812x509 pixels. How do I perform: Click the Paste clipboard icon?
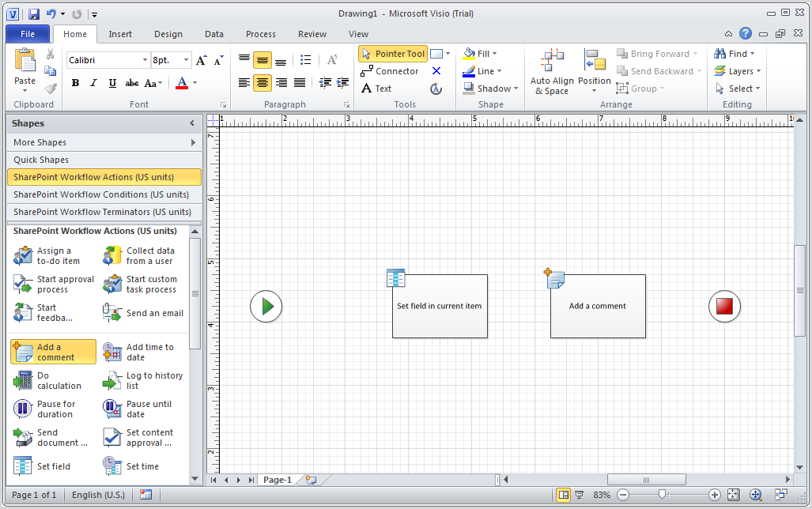click(x=25, y=60)
